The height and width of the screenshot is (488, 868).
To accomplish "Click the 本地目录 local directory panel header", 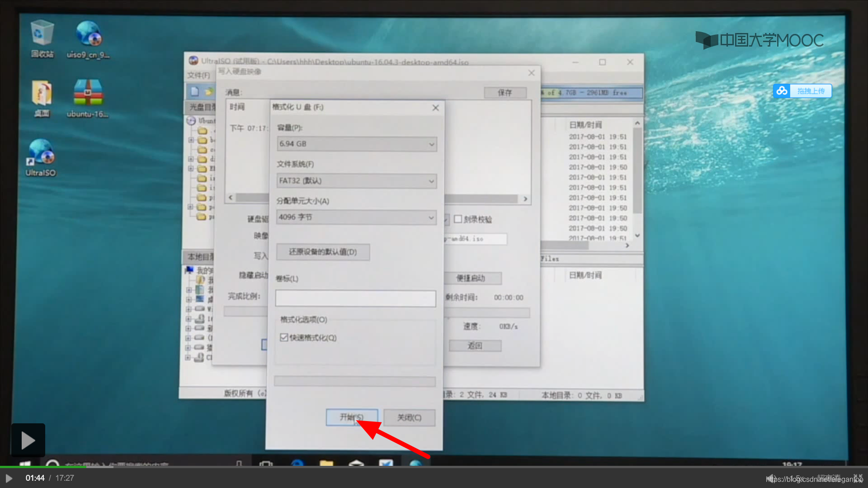I will click(x=199, y=257).
